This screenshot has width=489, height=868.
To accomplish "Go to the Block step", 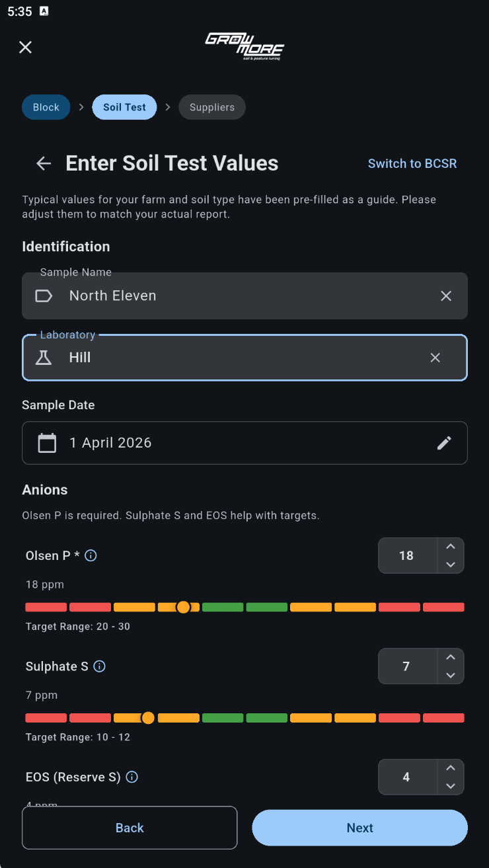I will [46, 107].
